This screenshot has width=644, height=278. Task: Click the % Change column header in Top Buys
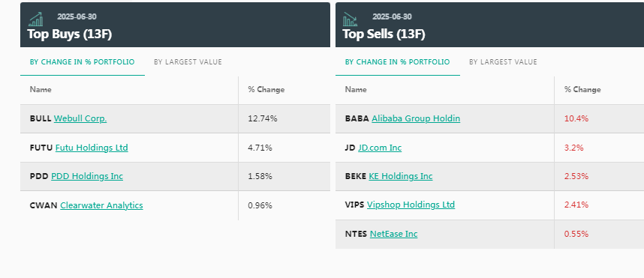pos(266,89)
